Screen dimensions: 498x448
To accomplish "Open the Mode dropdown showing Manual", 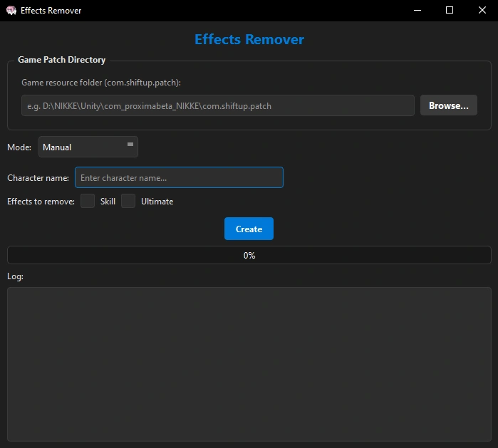I will pyautogui.click(x=88, y=147).
